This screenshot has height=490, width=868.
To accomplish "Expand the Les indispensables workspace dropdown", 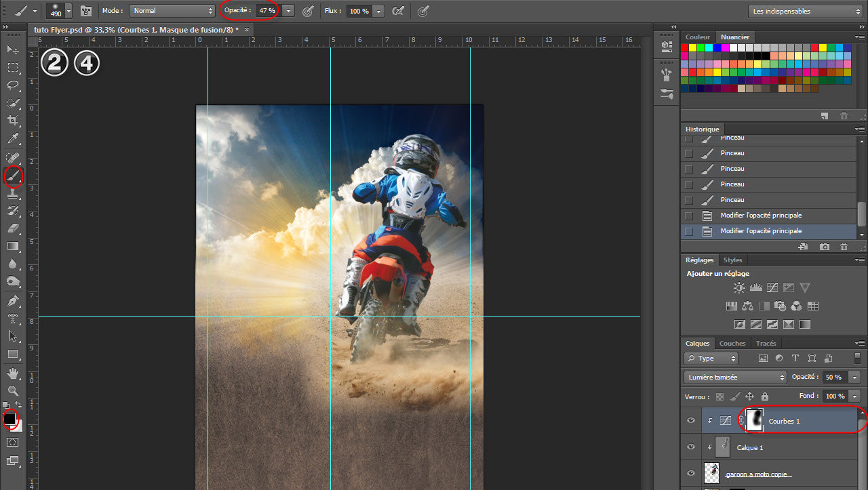I will tap(805, 11).
